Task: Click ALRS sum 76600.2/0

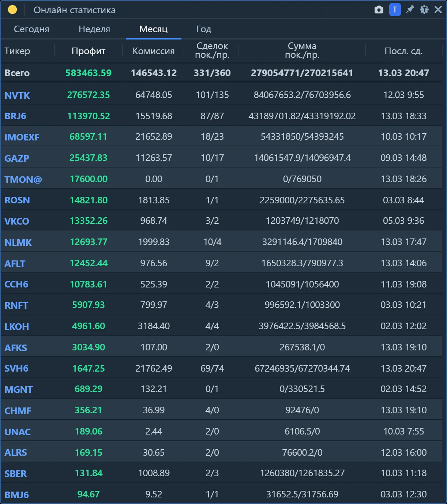Action: 302,452
